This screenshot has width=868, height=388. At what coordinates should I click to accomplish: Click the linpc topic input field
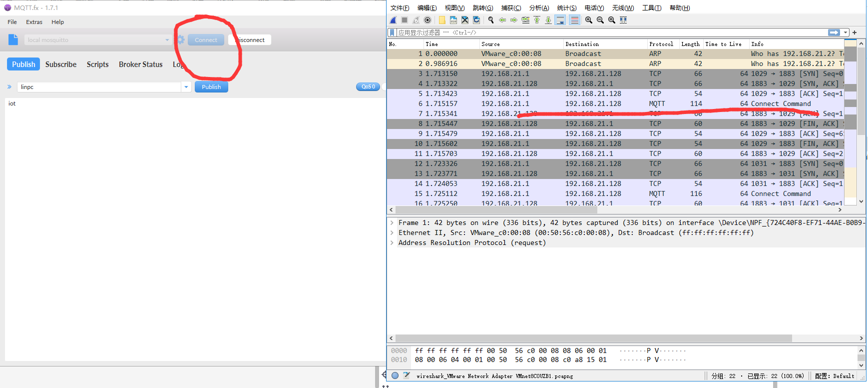99,87
